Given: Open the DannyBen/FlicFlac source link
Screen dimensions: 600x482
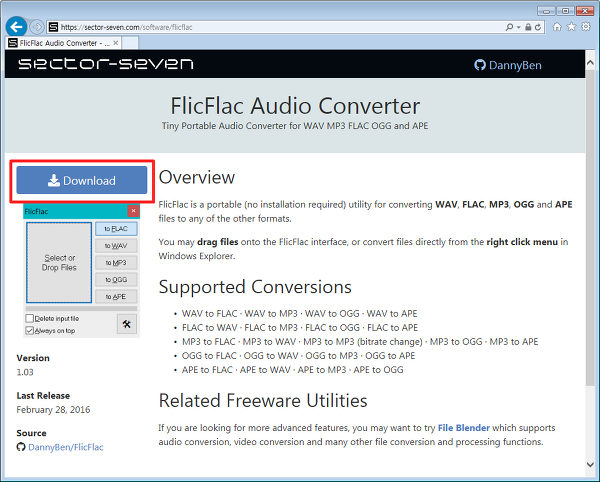Looking at the screenshot, I should [x=66, y=447].
